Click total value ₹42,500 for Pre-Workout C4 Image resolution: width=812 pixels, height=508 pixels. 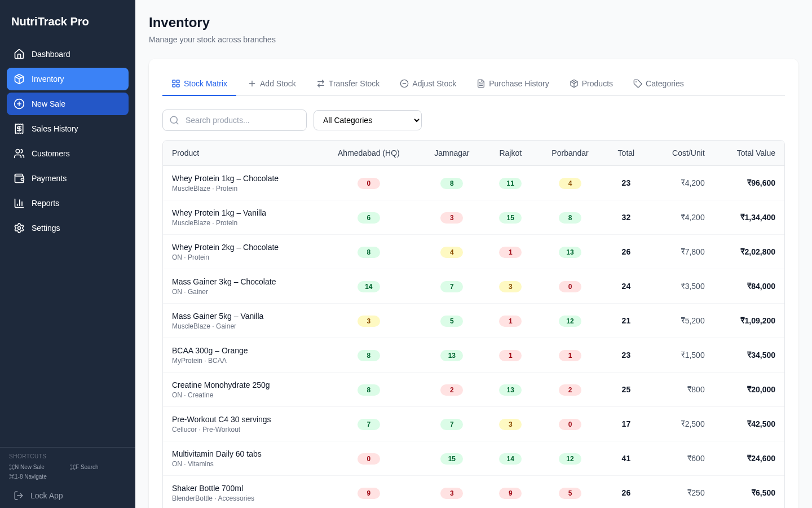(761, 424)
